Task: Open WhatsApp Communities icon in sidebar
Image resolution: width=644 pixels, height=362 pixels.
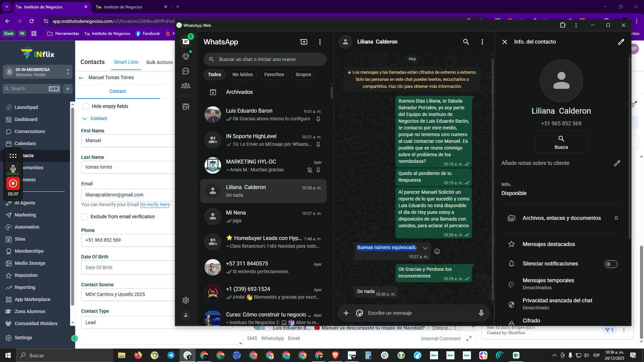Action: (x=186, y=86)
